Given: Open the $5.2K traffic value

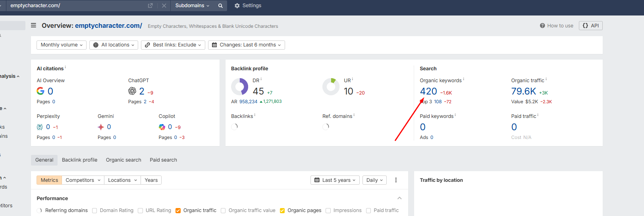Looking at the screenshot, I should pos(532,102).
